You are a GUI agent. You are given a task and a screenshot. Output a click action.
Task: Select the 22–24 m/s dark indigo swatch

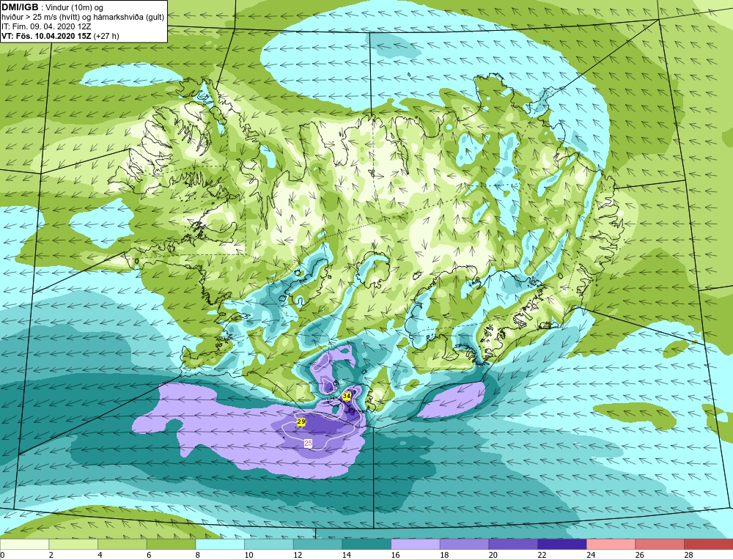tap(562, 545)
